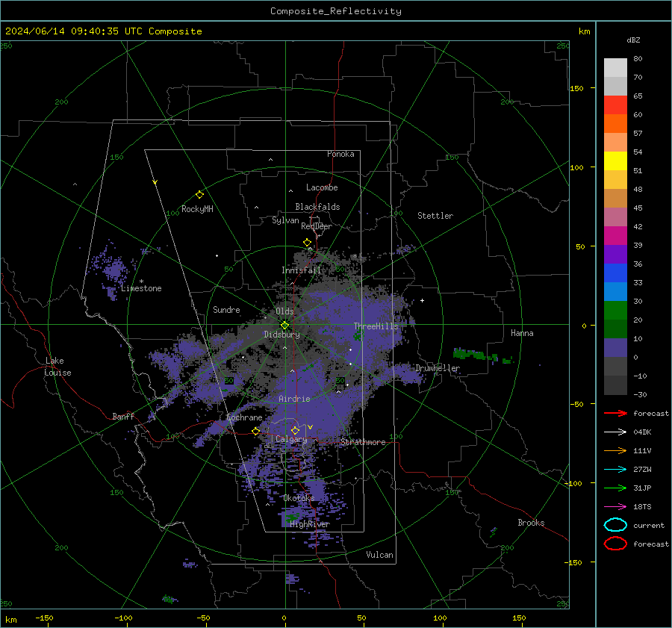Click the white 04DK arrow icon
The width and height of the screenshot is (672, 628).
click(615, 432)
